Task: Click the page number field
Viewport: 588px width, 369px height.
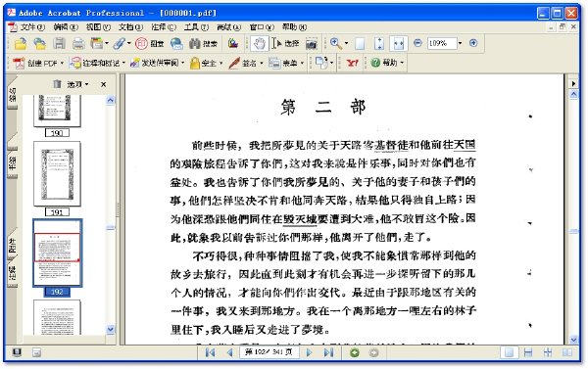Action: click(x=269, y=352)
